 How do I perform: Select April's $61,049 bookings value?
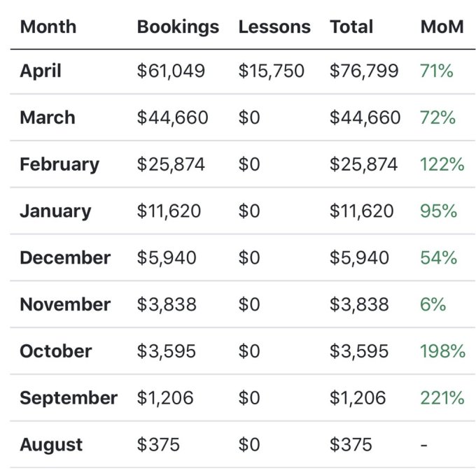point(171,71)
